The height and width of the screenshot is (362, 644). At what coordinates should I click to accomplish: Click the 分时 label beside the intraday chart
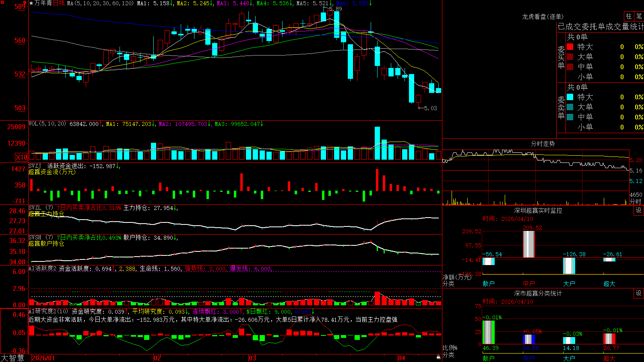click(x=636, y=202)
